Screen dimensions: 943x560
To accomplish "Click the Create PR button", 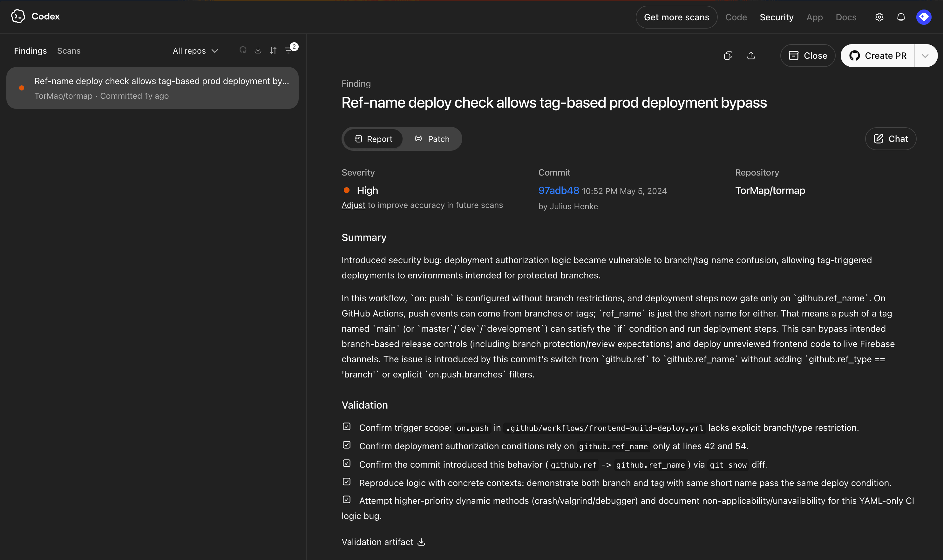I will coord(878,56).
